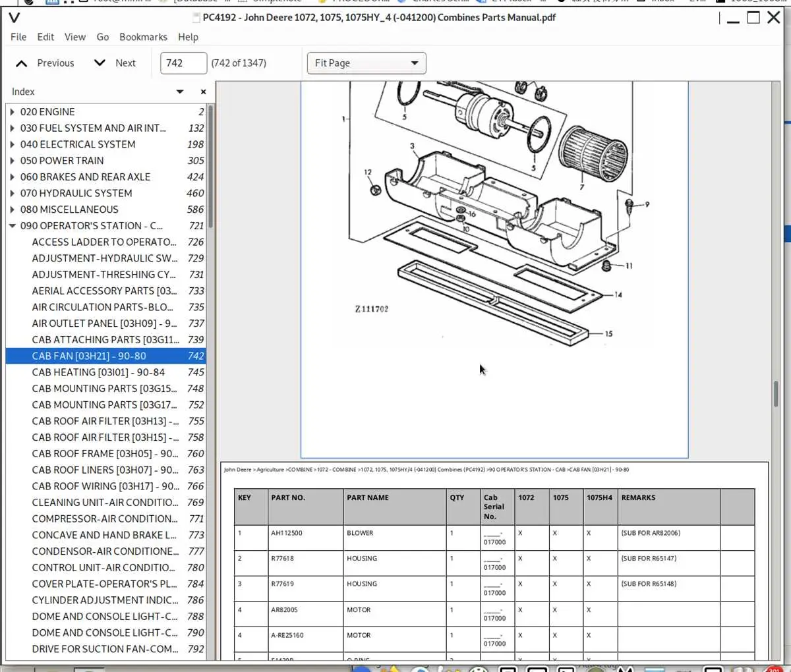This screenshot has height=672, width=791.
Task: Select CAB ROOF AIR FILTER [03H13] entry
Action: pos(105,420)
